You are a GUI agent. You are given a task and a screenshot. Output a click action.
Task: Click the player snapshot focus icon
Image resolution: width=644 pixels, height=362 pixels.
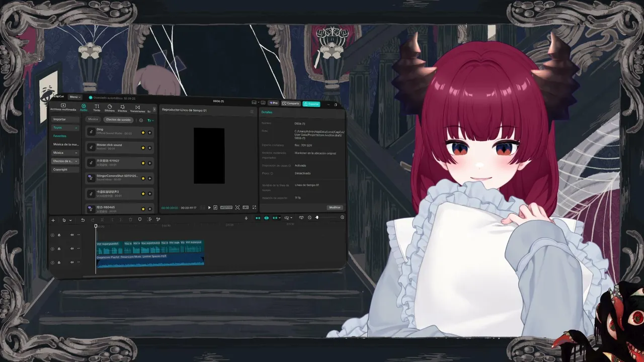pos(237,208)
